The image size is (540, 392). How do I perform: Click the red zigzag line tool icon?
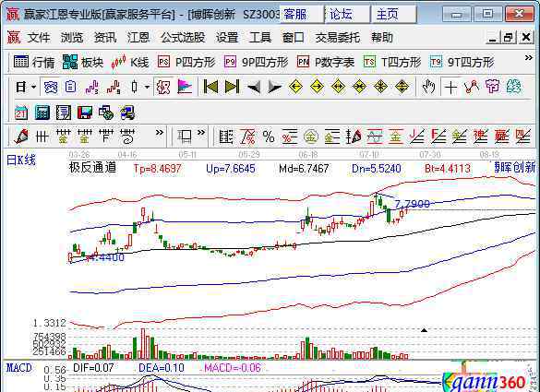point(472,87)
